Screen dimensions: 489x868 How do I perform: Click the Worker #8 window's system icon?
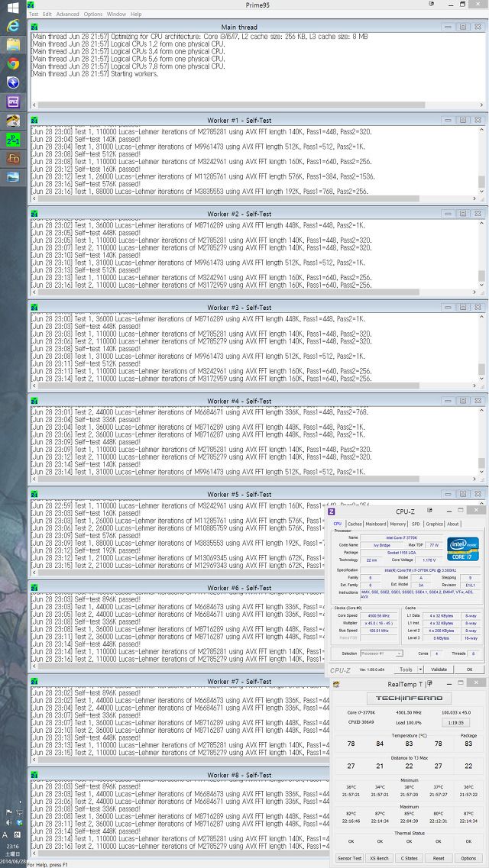pyautogui.click(x=34, y=775)
